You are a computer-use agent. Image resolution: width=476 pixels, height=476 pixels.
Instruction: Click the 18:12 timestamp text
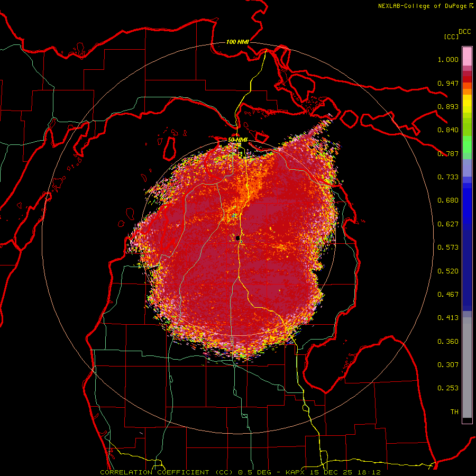[369, 472]
